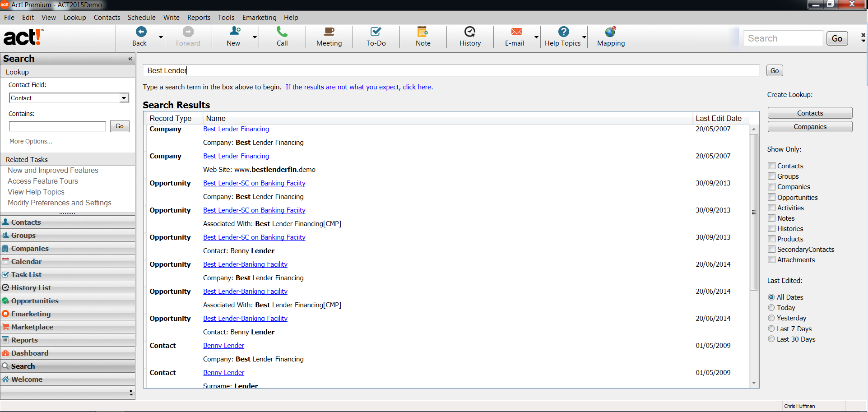Image resolution: width=868 pixels, height=412 pixels.
Task: Open Emarketing in navigation sidebar
Action: coord(68,314)
